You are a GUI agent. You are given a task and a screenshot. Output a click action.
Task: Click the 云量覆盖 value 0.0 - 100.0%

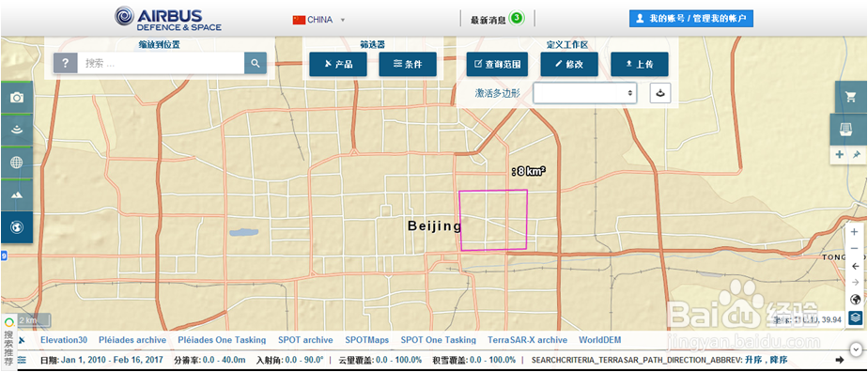[x=398, y=360]
